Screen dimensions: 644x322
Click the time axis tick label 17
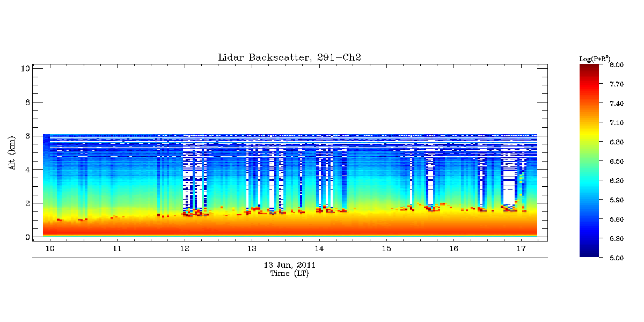(x=521, y=249)
